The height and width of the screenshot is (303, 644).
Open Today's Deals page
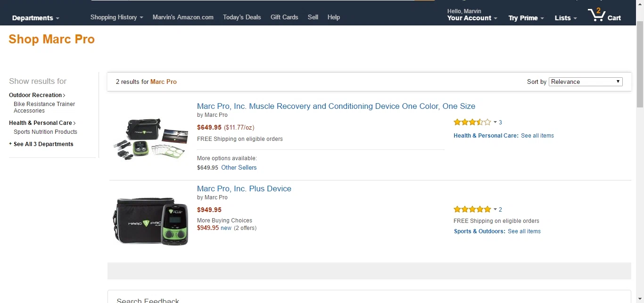click(x=242, y=17)
